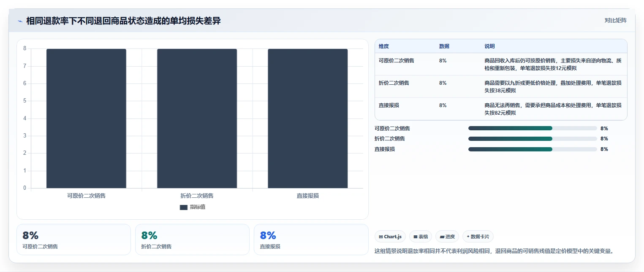This screenshot has height=272, width=644.
Task: Click the description mentioning 38元模拟
Action: pyautogui.click(x=553, y=87)
